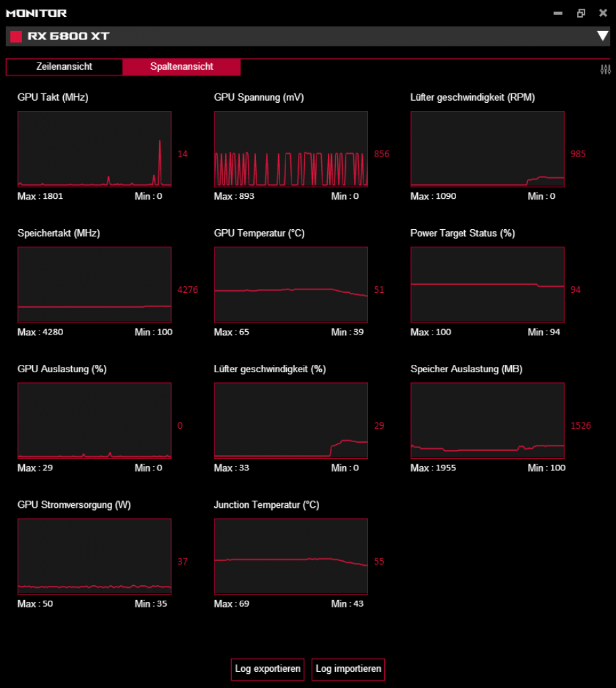Screen dimensions: 616x688
Task: Click the Max : 1801 reading
Action: (x=40, y=196)
